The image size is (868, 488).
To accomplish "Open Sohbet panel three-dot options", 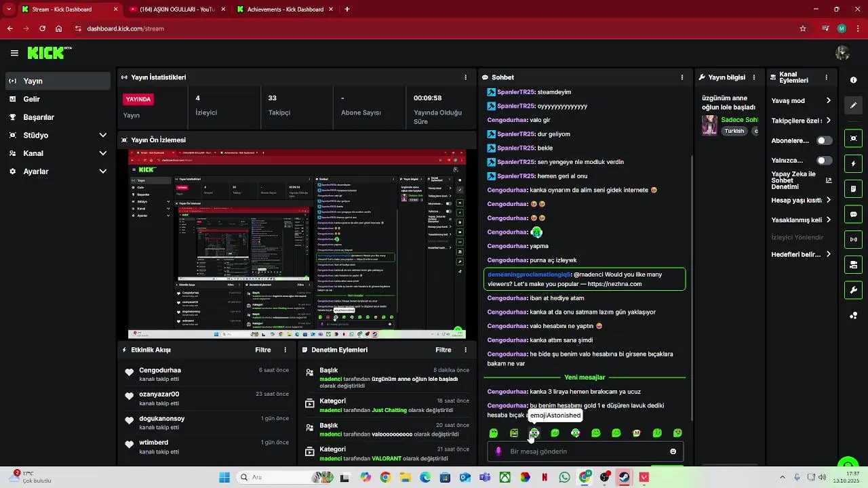I will pyautogui.click(x=682, y=77).
